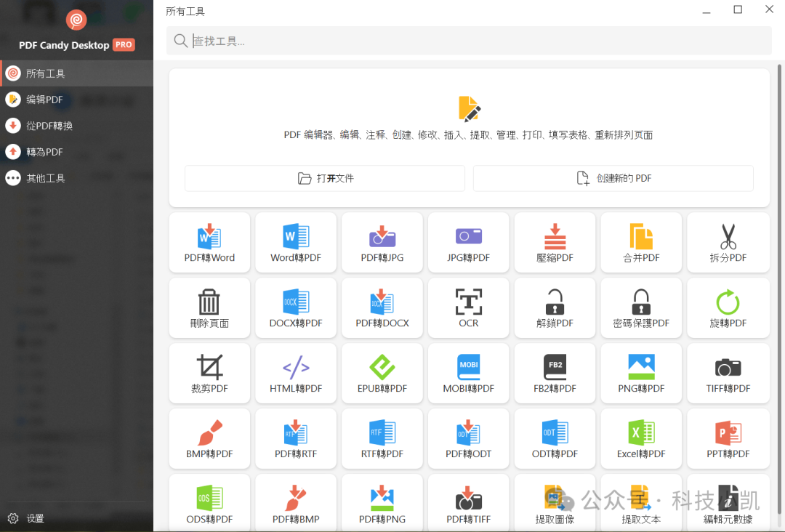The height and width of the screenshot is (532, 785).
Task: Select the 合并PDF merge tool
Action: pyautogui.click(x=641, y=242)
